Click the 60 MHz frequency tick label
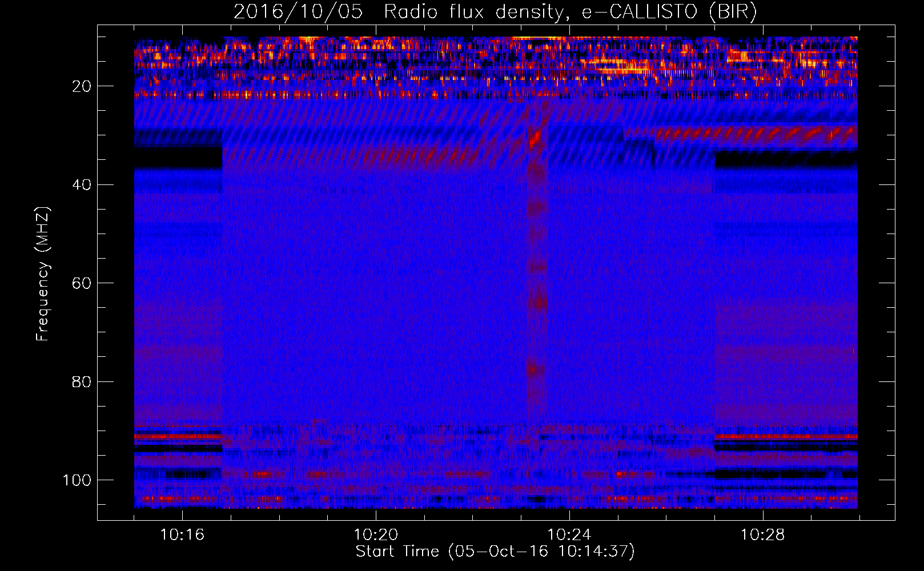Image resolution: width=924 pixels, height=571 pixels. (x=82, y=283)
